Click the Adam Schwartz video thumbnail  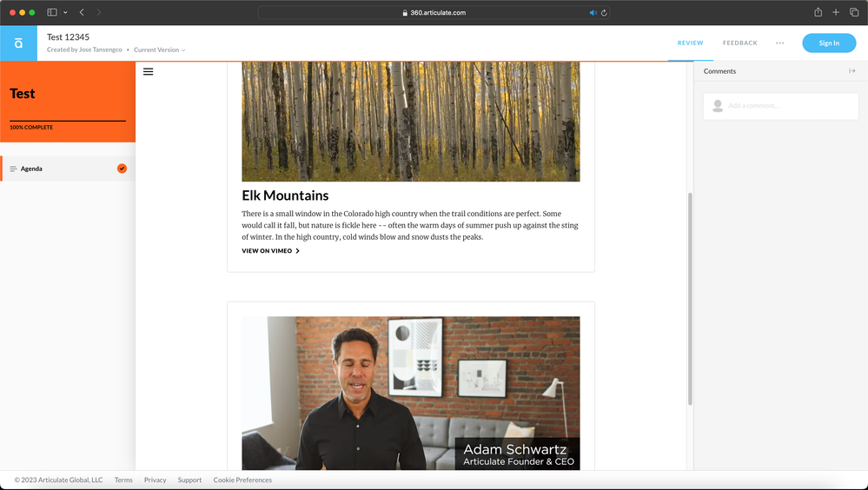click(x=411, y=393)
